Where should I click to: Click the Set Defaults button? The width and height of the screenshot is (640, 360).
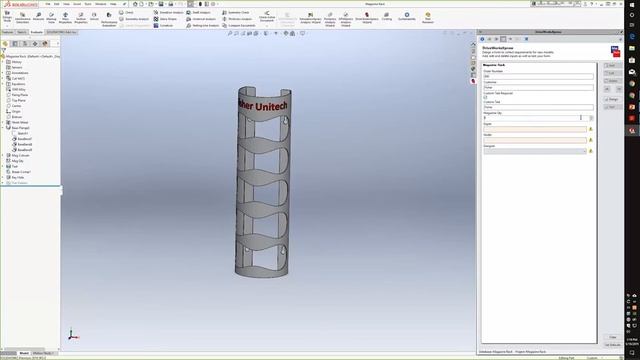613,345
